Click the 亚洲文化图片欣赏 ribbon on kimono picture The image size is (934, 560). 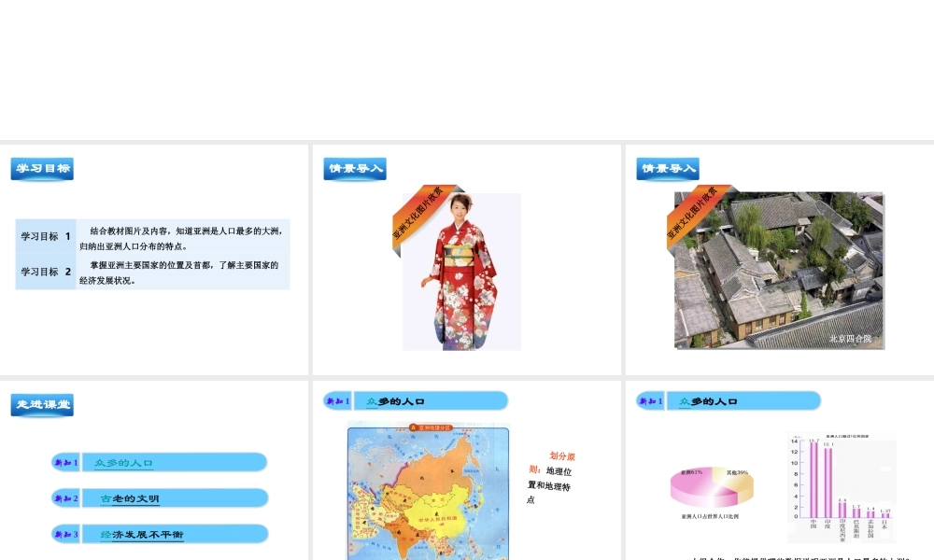tap(418, 214)
